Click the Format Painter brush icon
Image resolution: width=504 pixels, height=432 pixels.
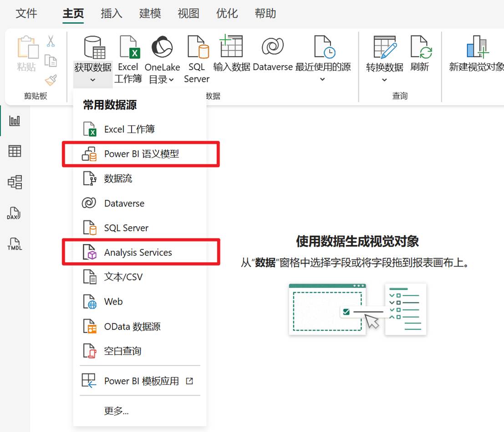(x=51, y=80)
